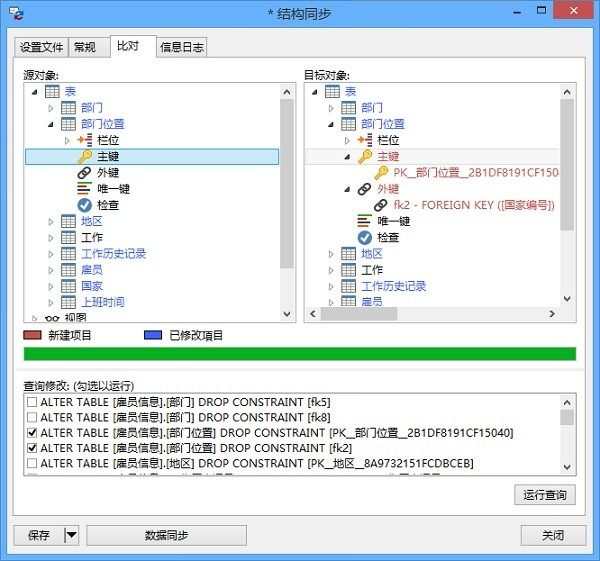The height and width of the screenshot is (561, 600).
Task: Click the 检查 checkmark icon in source tree
Action: (84, 205)
